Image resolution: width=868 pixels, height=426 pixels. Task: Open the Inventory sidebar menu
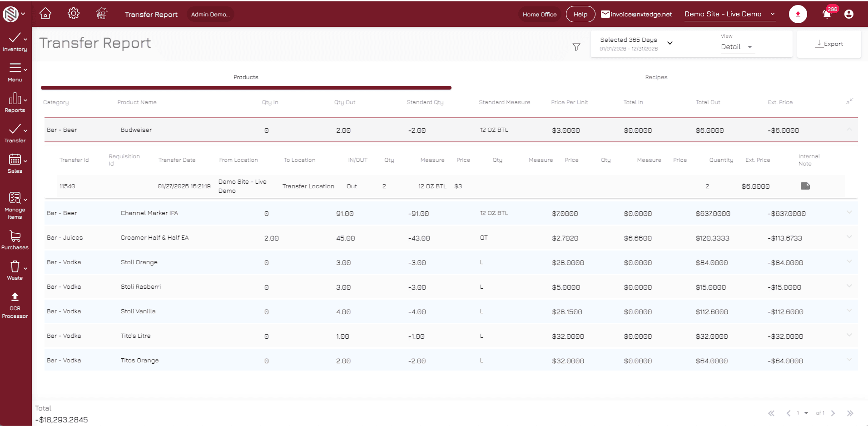15,42
